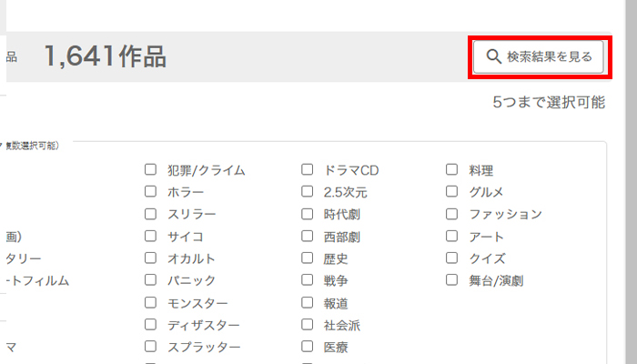Check the ホラー genre box
This screenshot has height=364, width=637.
point(151,192)
